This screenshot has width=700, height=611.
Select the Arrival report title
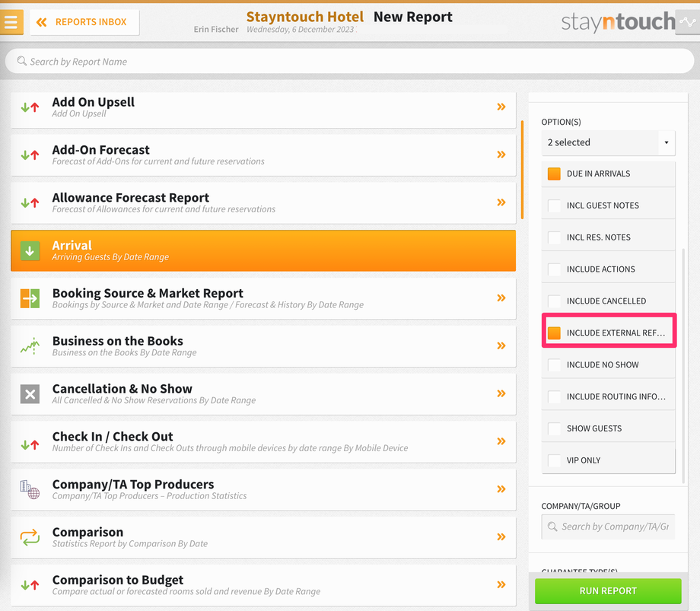(72, 245)
